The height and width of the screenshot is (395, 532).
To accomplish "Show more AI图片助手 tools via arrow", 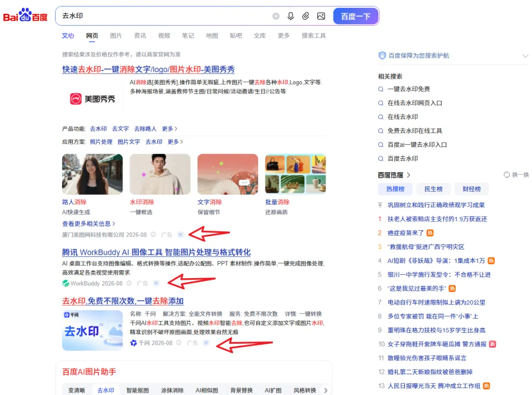I will pyautogui.click(x=326, y=390).
